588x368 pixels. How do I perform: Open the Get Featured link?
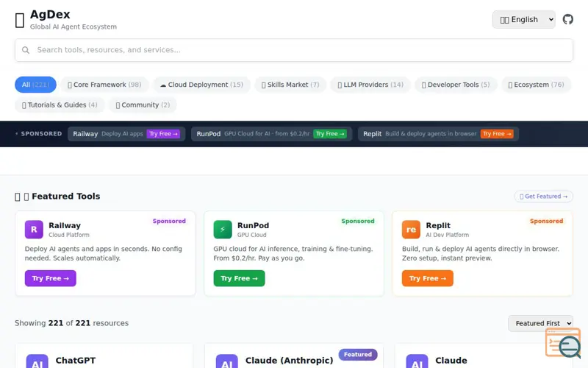tap(543, 196)
